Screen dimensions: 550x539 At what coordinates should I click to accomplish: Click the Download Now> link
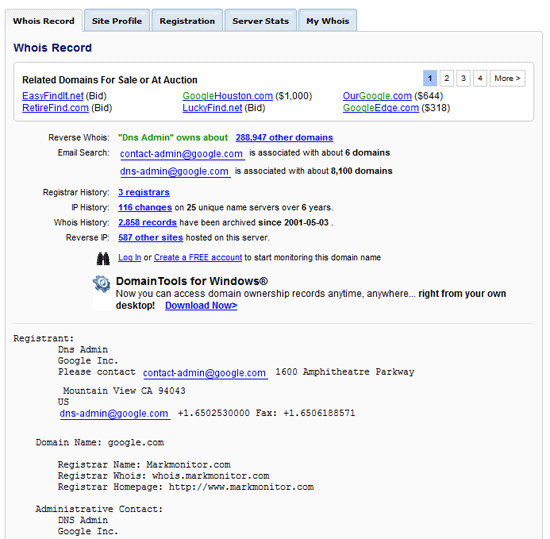click(x=201, y=305)
